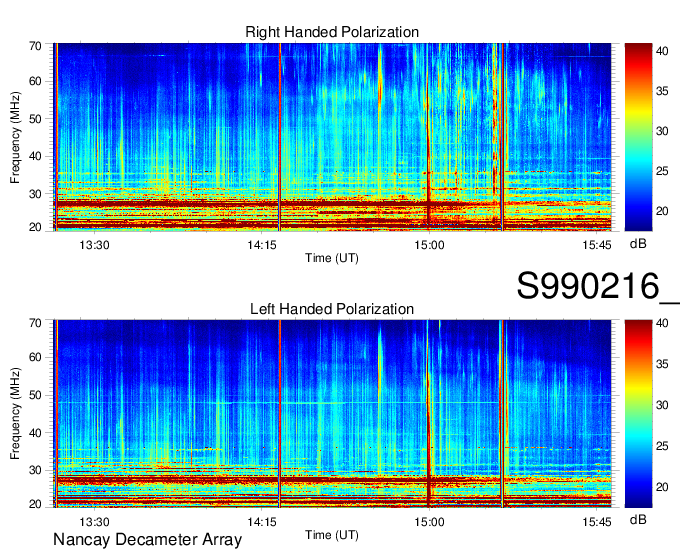
Task: Click "Time (UT)" label under Right Handed plot
Action: 332,258
